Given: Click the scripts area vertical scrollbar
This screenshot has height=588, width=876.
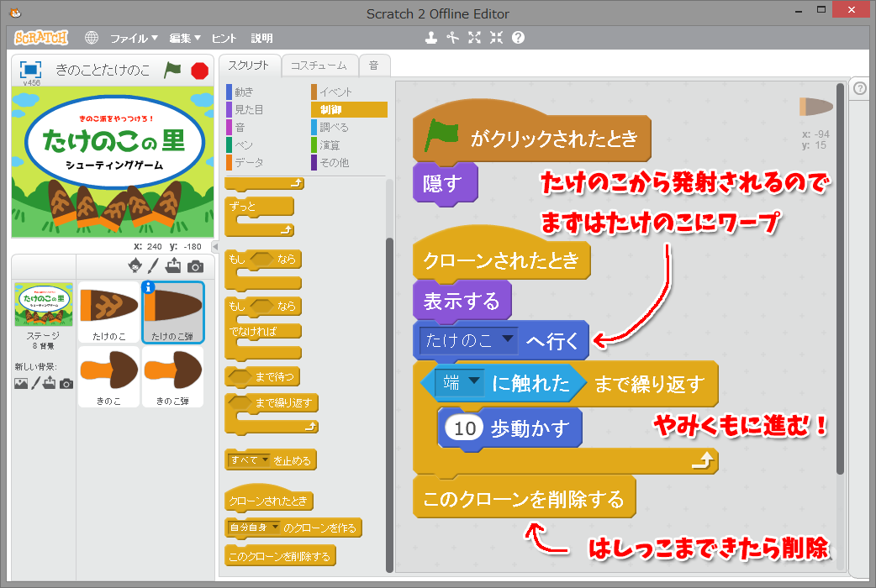Looking at the screenshot, I should click(840, 279).
